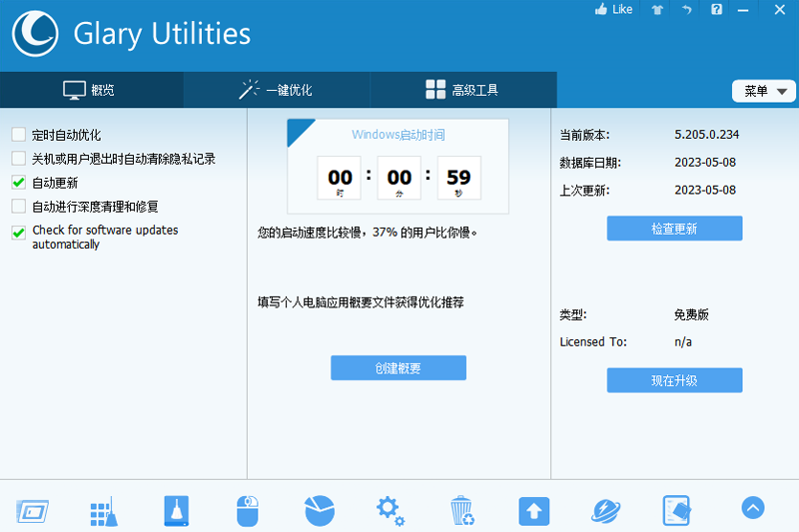This screenshot has width=799, height=532.
Task: Enable 定时自动优化 checkbox
Action: (19, 135)
